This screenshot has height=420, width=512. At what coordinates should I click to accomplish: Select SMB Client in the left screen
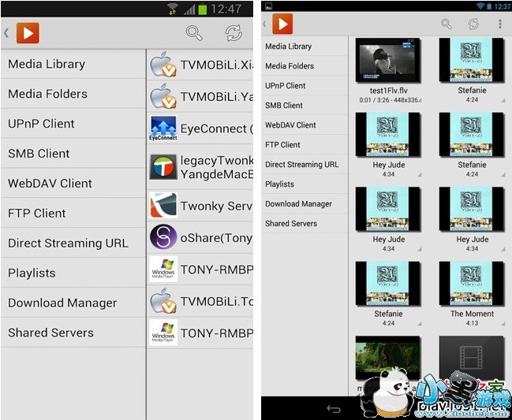pyautogui.click(x=73, y=153)
